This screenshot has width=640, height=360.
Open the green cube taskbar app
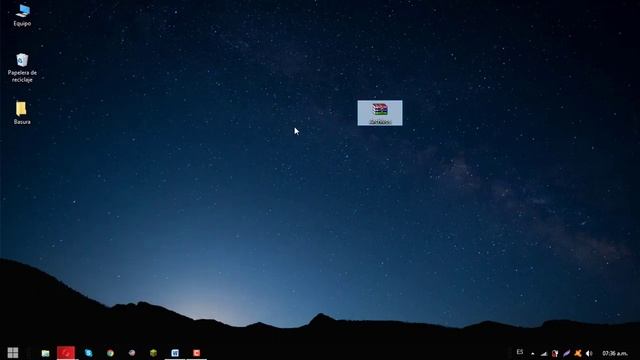[x=153, y=353]
